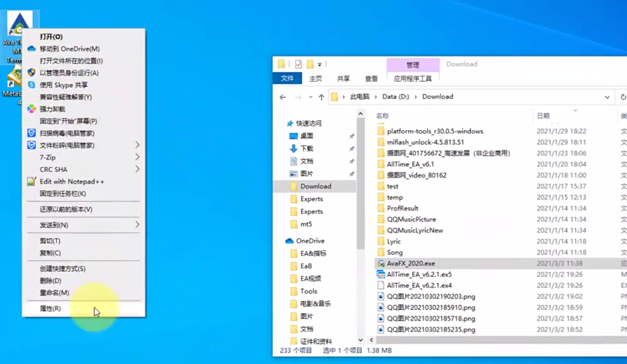Click the Edit with Notepad++ icon
The image size is (627, 364).
point(31,182)
